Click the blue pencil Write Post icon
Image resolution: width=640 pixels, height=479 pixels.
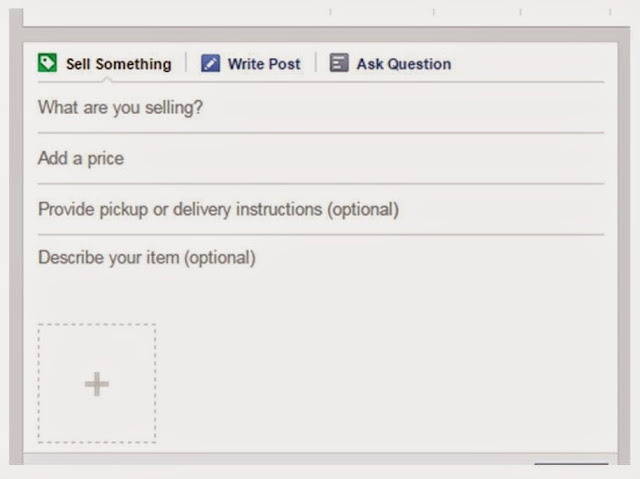210,64
